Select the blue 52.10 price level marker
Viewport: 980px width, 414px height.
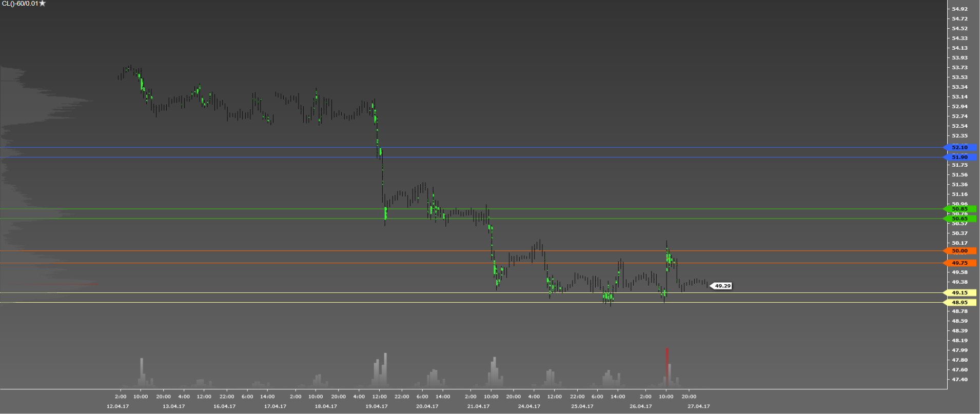[960, 148]
